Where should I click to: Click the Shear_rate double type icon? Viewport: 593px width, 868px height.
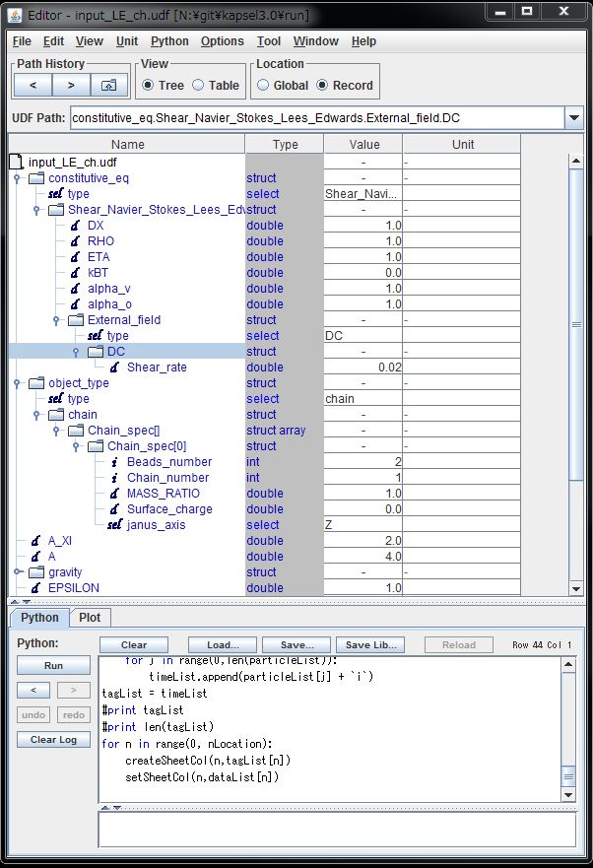click(x=114, y=367)
